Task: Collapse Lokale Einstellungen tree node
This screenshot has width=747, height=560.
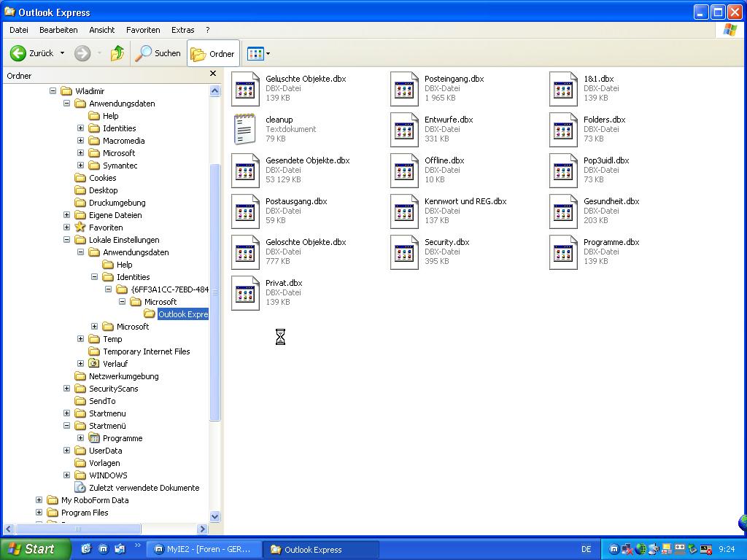Action: (66, 239)
